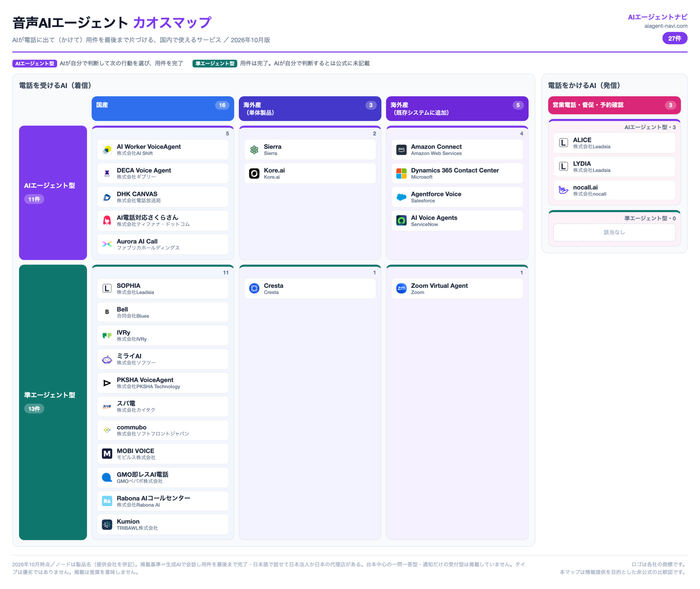Open the commubo card
The height and width of the screenshot is (589, 700).
[163, 430]
